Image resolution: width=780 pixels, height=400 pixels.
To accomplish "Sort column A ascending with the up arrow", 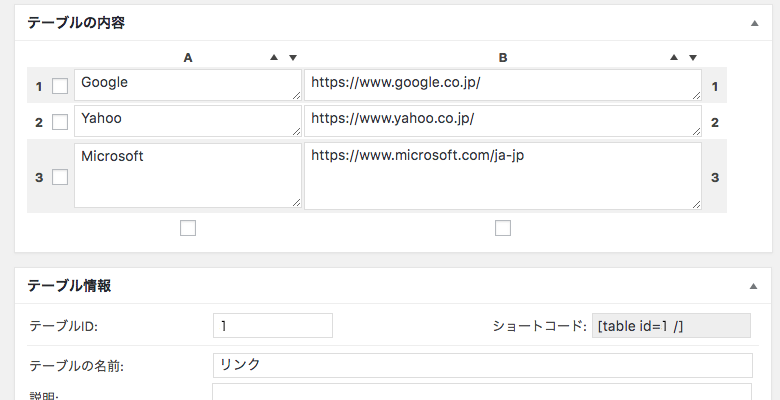I will tap(274, 57).
